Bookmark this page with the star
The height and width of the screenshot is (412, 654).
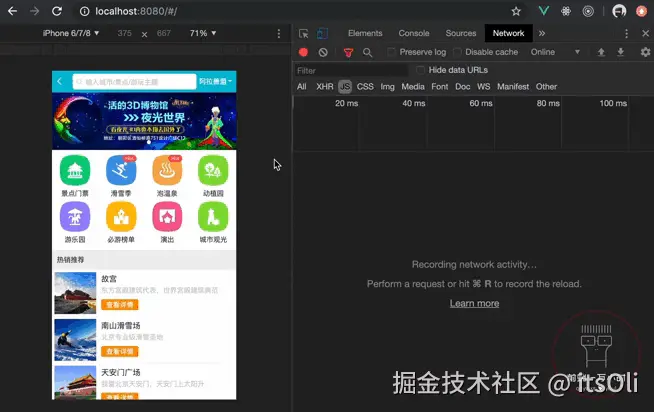tap(516, 11)
